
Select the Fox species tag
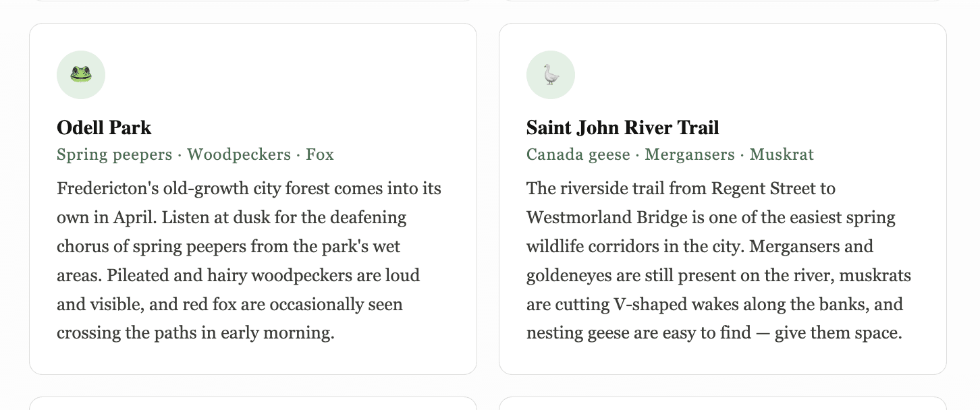point(320,154)
